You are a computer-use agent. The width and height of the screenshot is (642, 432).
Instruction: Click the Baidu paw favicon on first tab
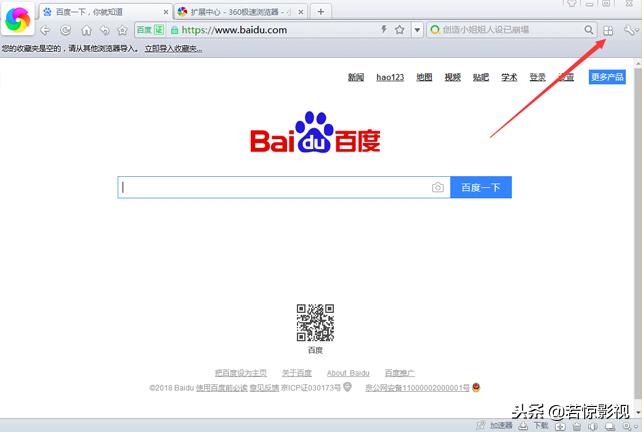(x=47, y=12)
